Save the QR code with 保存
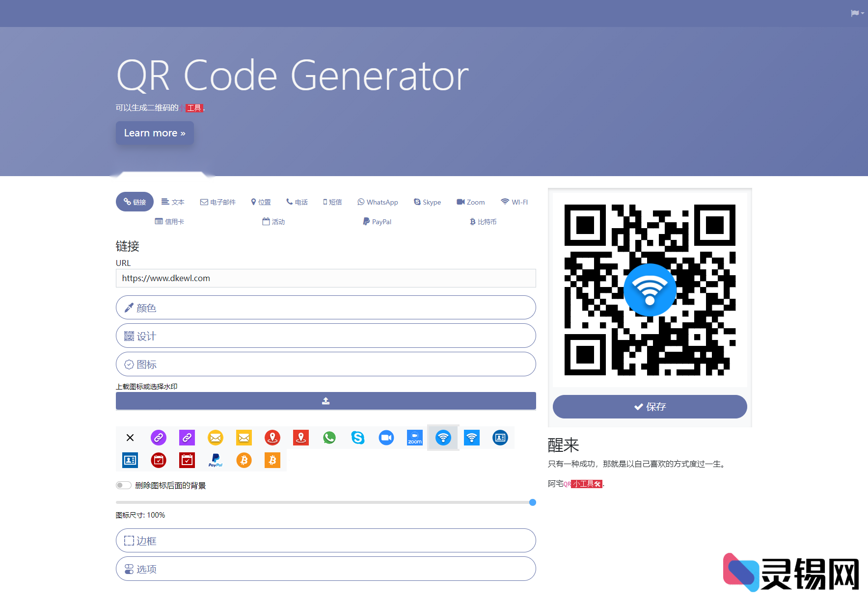 650,407
